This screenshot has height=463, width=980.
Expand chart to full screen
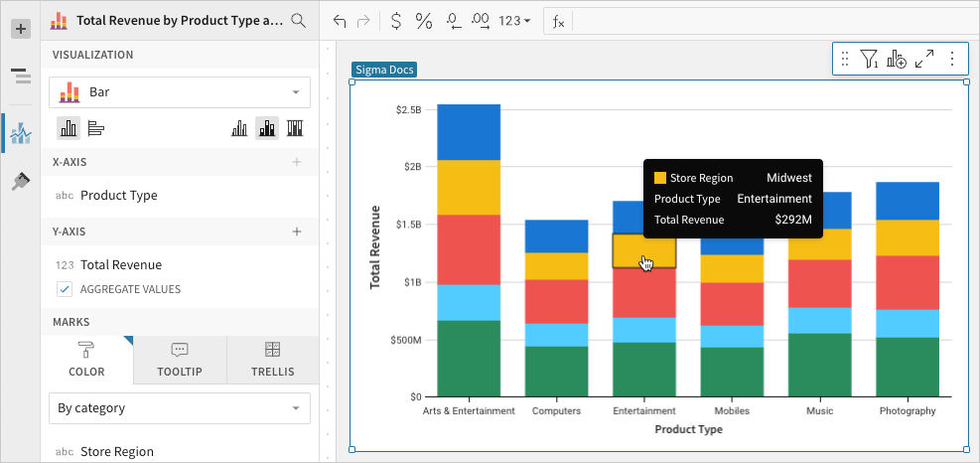[x=924, y=60]
